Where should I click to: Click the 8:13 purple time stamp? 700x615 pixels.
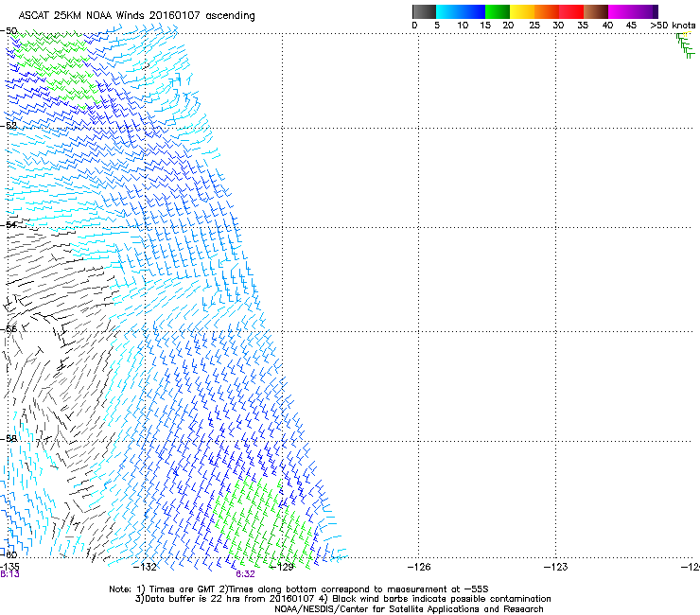point(9,574)
